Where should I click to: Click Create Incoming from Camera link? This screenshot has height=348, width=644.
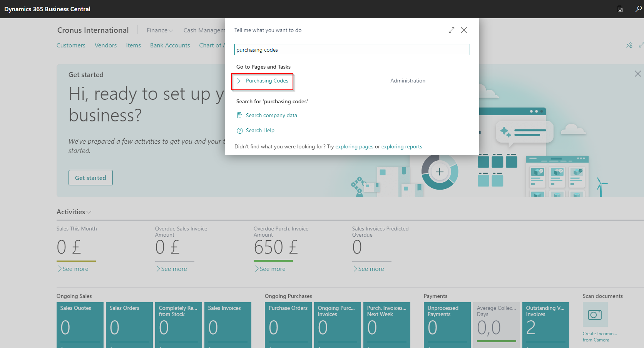(x=600, y=337)
